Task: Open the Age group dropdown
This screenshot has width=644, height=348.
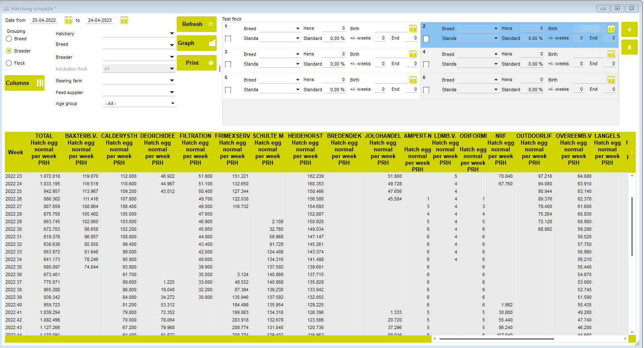Action: (172, 103)
